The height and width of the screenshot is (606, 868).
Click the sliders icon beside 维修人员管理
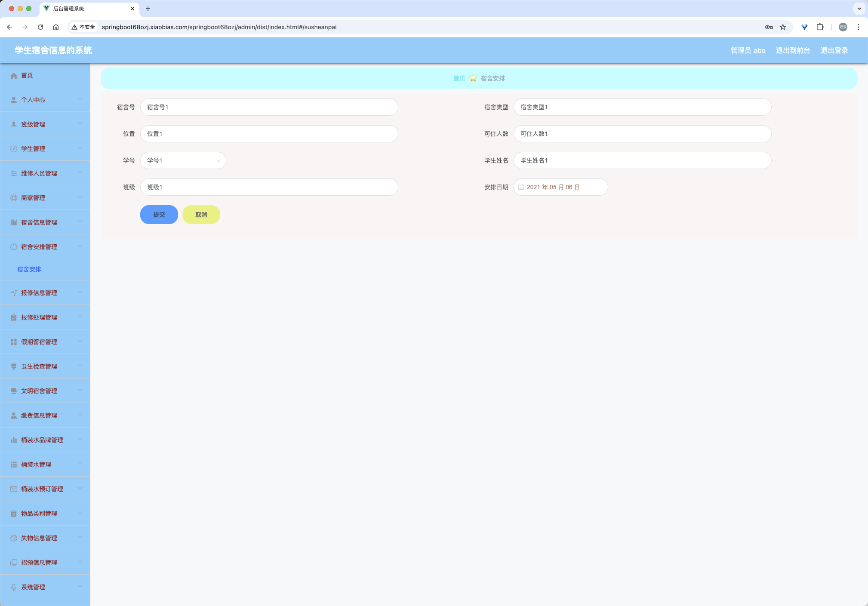point(14,174)
